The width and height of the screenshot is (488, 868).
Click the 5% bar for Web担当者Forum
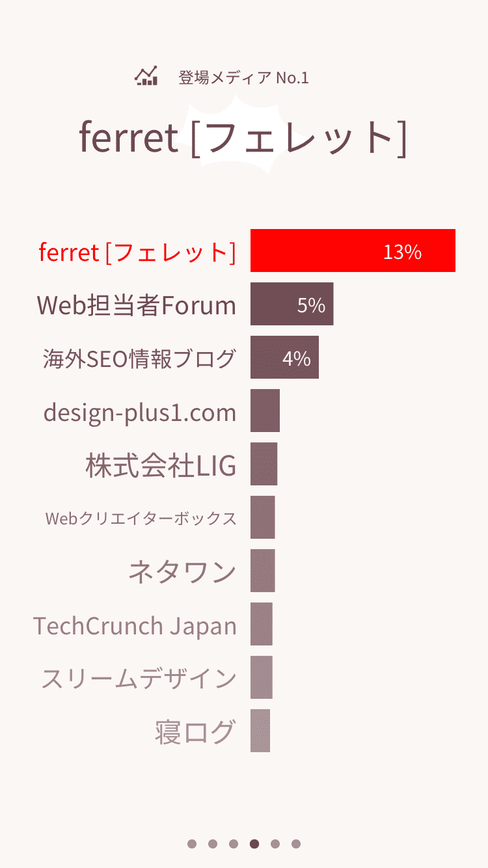click(x=292, y=304)
